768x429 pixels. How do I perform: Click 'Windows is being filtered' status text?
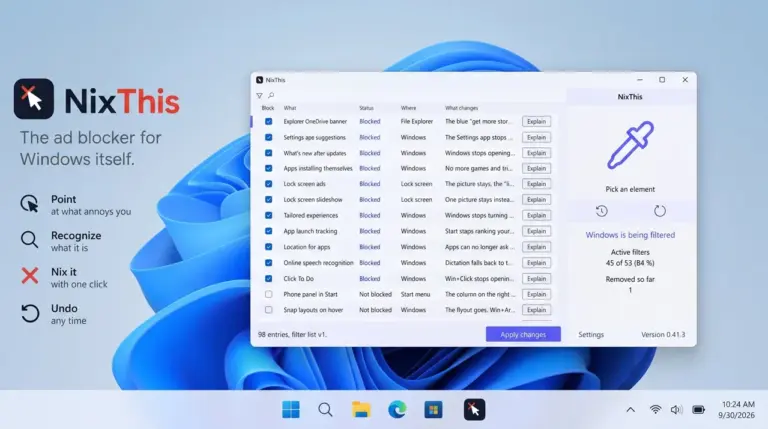pos(630,235)
